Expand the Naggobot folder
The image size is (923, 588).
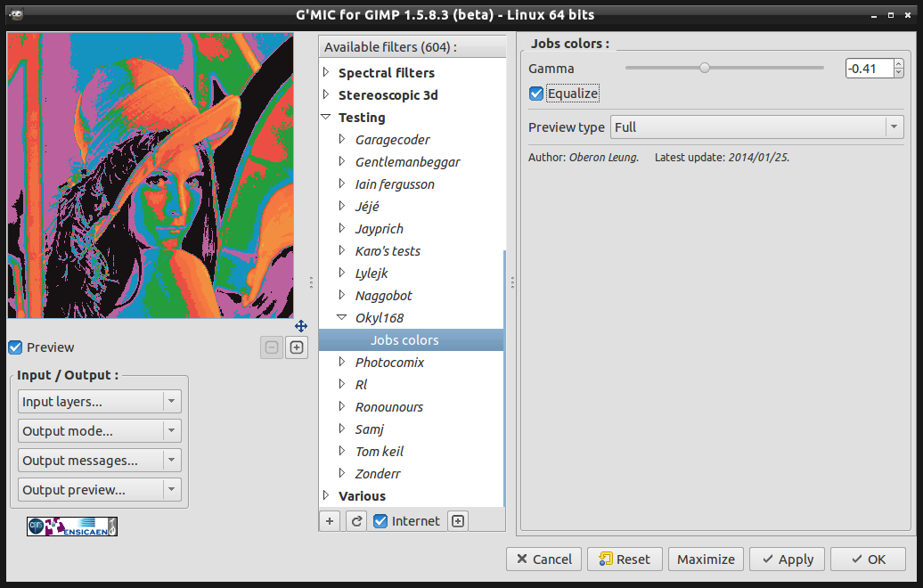tap(342, 295)
